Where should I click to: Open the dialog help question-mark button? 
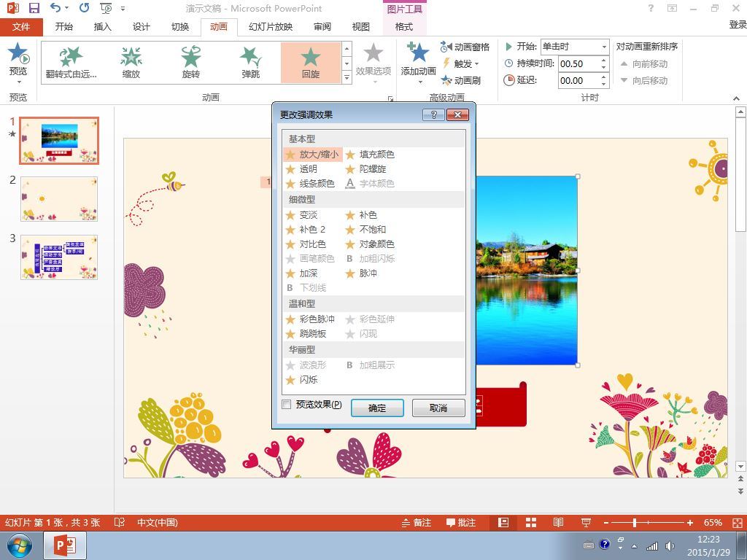point(433,114)
